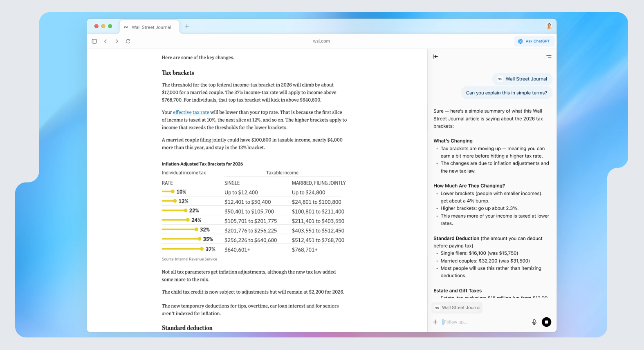Collapse the ChatGPT side panel
The width and height of the screenshot is (644, 350).
pos(435,57)
